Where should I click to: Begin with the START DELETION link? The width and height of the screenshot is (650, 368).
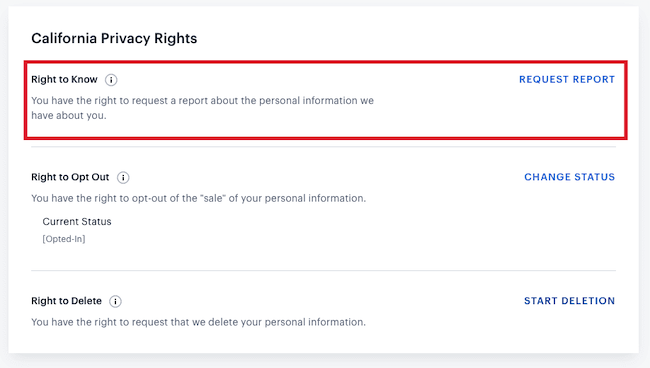point(569,301)
